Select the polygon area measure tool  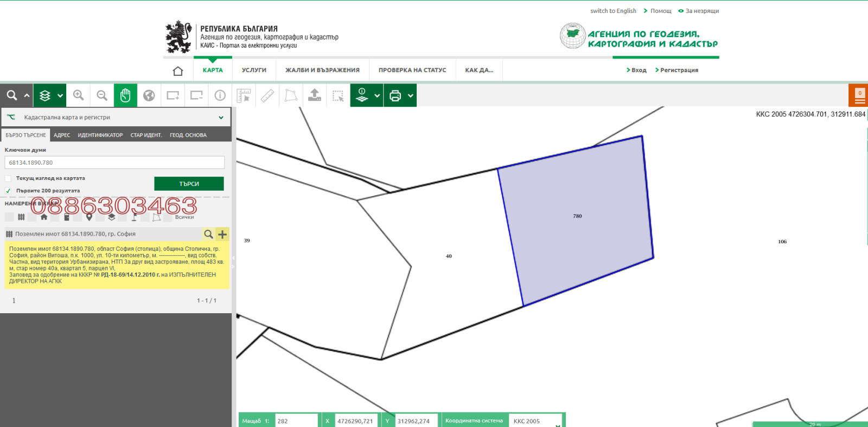click(x=291, y=95)
